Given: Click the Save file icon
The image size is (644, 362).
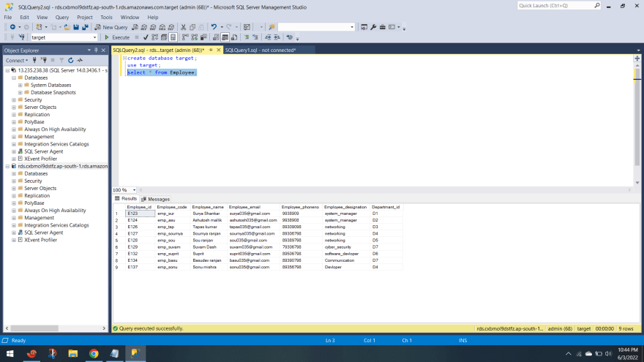Looking at the screenshot, I should [76, 27].
